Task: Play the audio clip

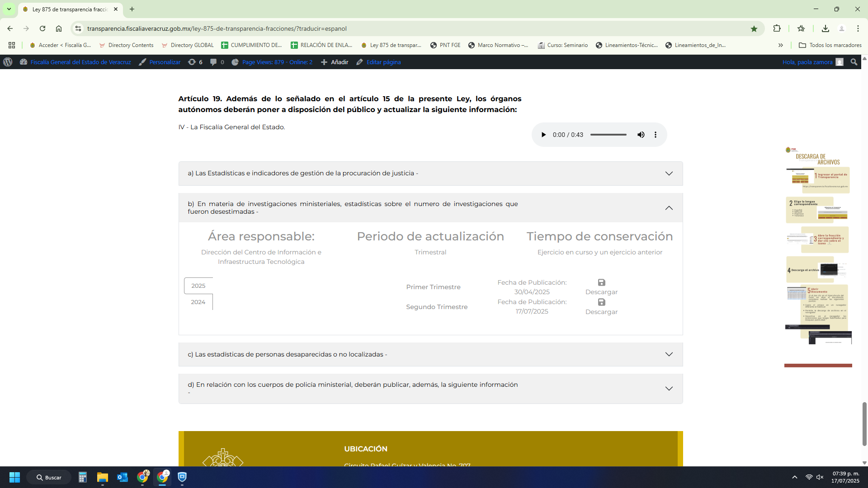Action: [x=543, y=135]
